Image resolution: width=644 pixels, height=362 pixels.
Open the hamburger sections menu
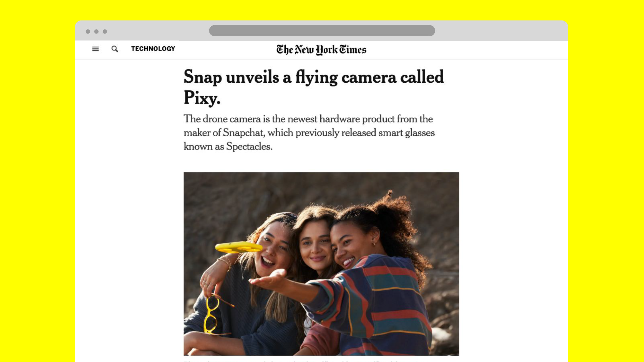(95, 49)
